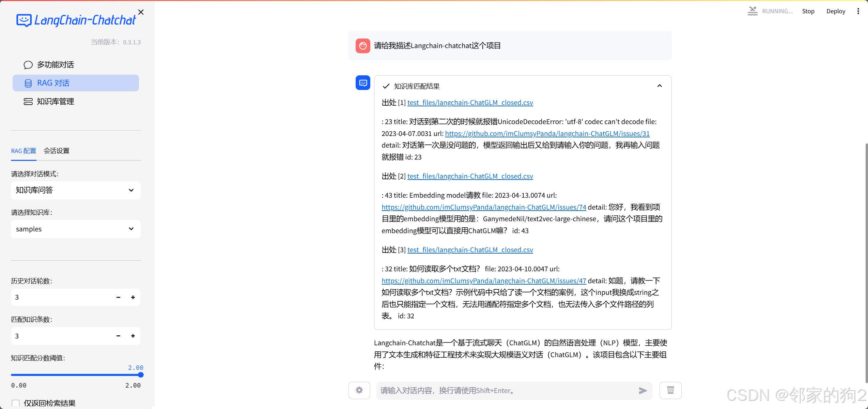Click the 匹配知识条数 number field

(61, 336)
